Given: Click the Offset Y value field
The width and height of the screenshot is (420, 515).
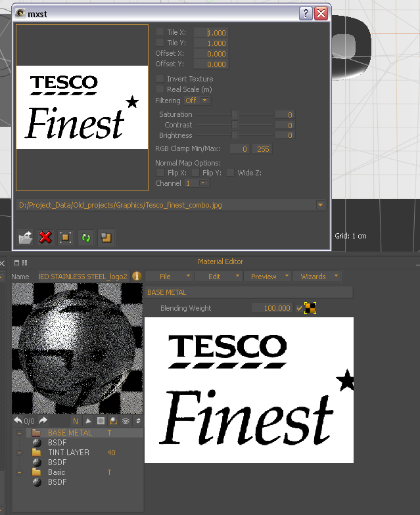Looking at the screenshot, I should [211, 64].
